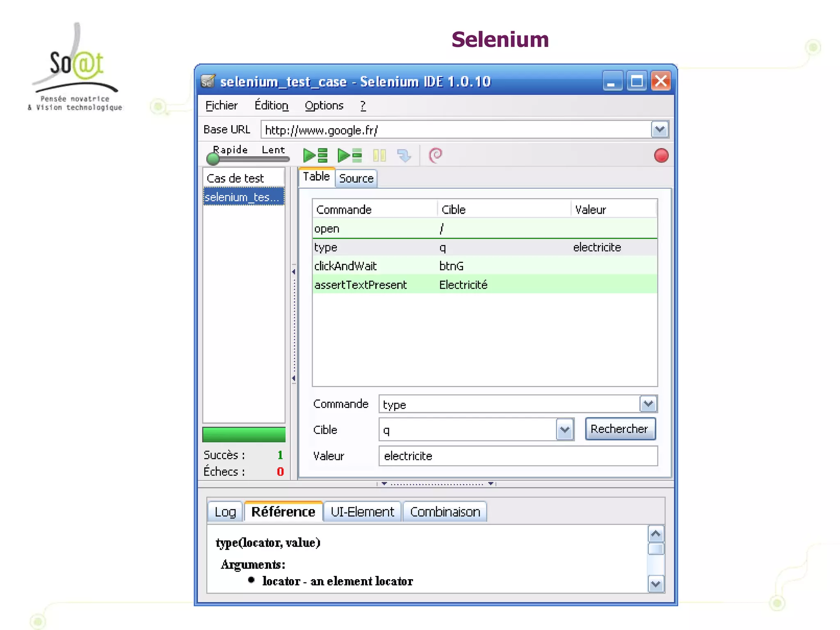The width and height of the screenshot is (840, 630).
Task: Close the Selenium IDE window
Action: click(661, 81)
